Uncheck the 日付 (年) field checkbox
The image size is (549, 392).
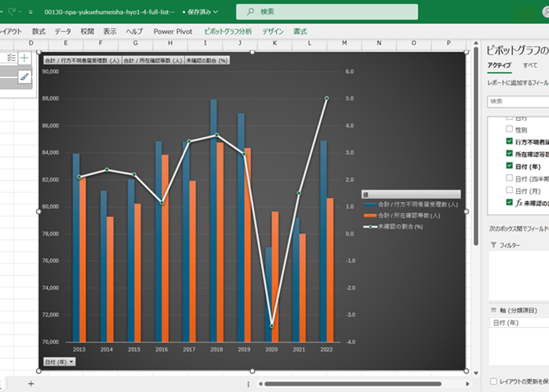point(509,166)
